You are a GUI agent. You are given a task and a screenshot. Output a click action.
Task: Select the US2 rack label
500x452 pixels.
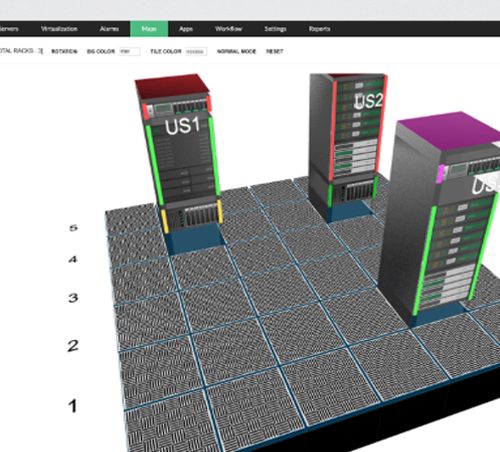(x=369, y=101)
